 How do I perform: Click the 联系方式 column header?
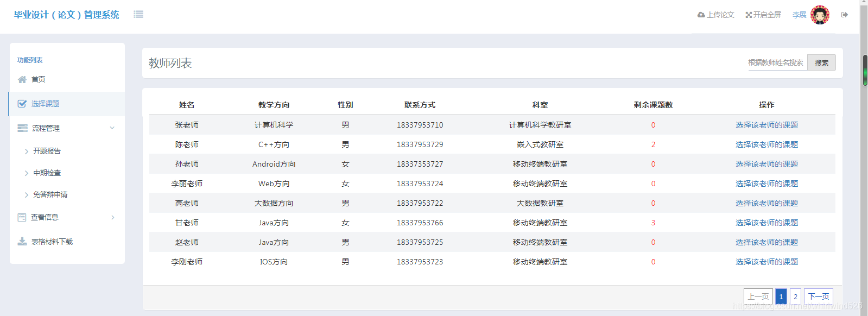(420, 105)
